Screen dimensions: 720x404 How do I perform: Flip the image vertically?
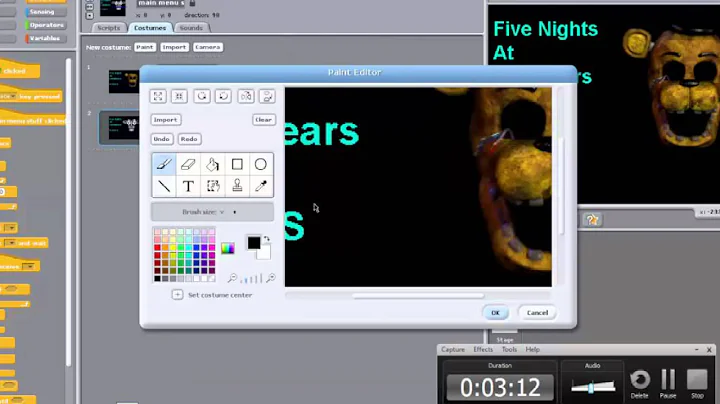pyautogui.click(x=267, y=96)
